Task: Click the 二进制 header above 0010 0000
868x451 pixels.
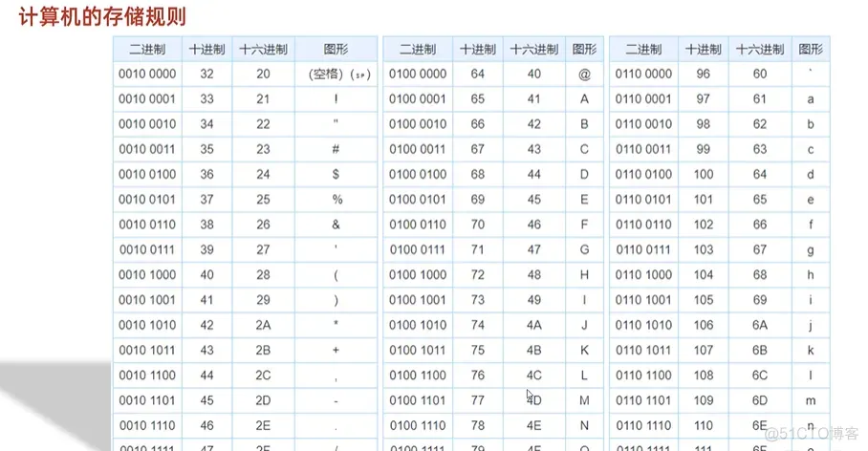Action: point(147,50)
